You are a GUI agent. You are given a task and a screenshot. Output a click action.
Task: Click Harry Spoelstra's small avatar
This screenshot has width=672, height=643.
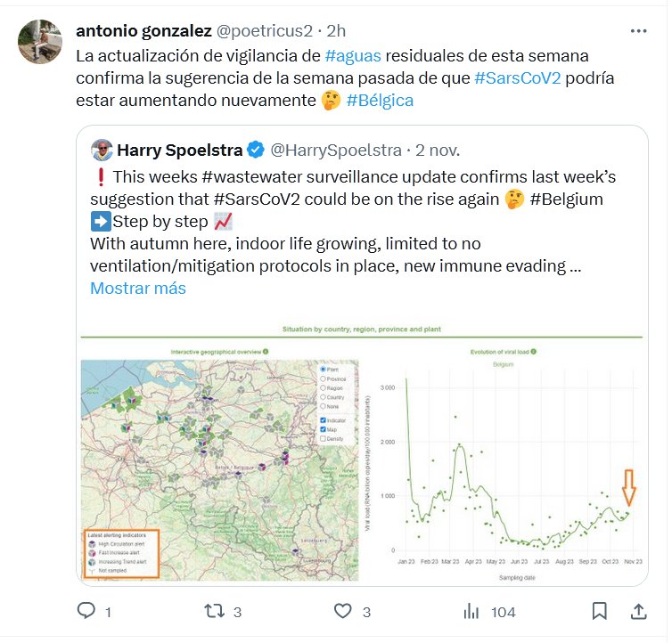pyautogui.click(x=102, y=148)
